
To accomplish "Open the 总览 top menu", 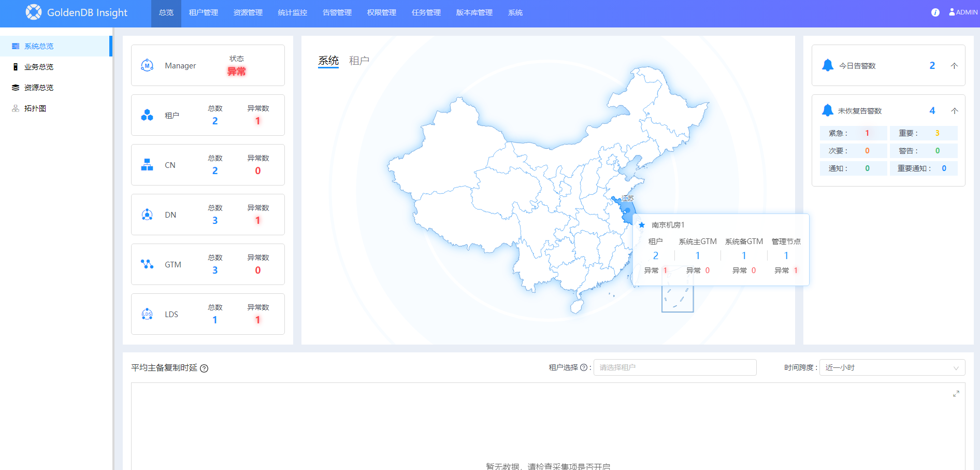I will click(x=166, y=13).
